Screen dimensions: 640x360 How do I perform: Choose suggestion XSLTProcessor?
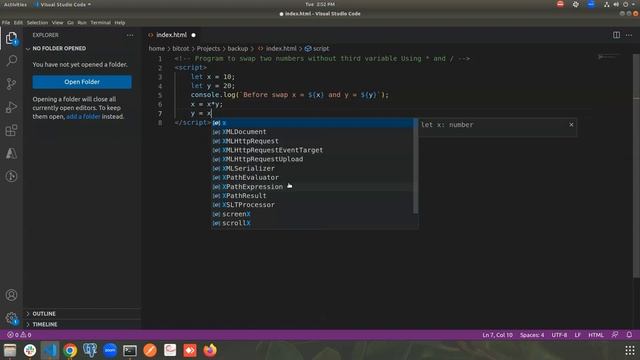click(x=313, y=205)
